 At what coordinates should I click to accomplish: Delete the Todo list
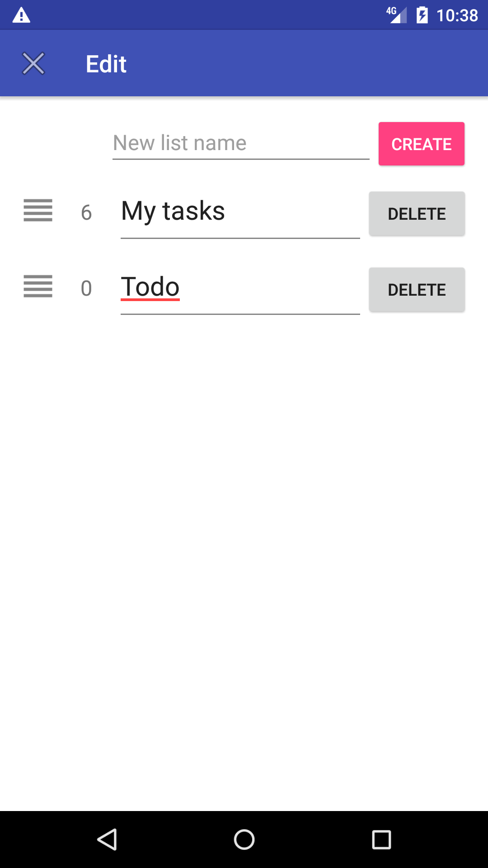(417, 290)
